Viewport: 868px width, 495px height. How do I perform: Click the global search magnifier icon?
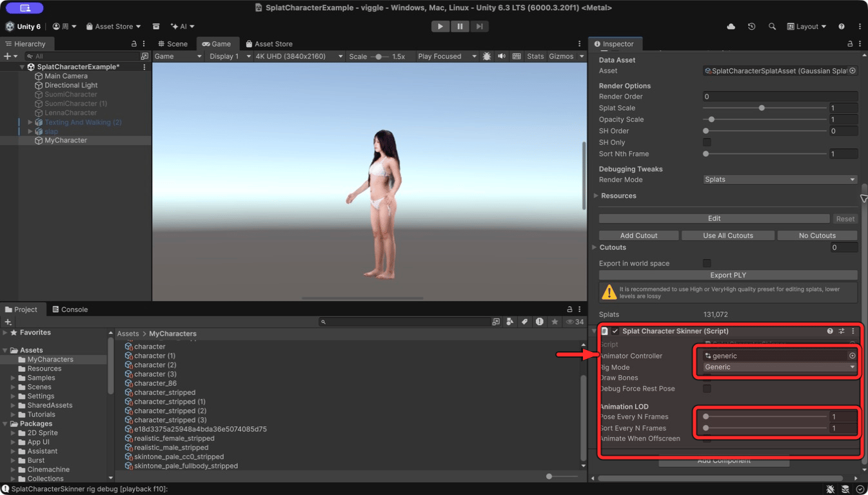[x=772, y=26]
